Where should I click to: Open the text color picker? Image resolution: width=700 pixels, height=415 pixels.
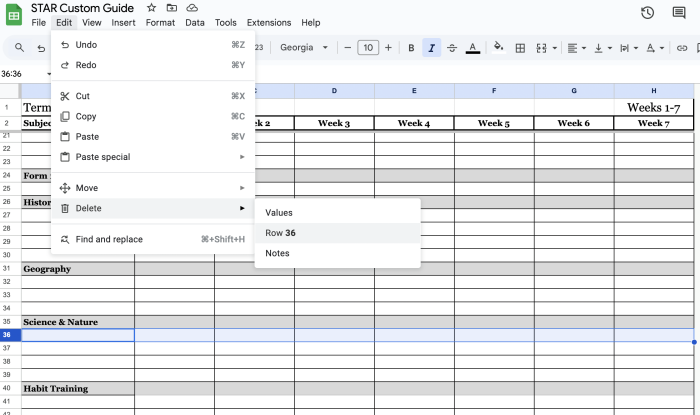(x=473, y=48)
